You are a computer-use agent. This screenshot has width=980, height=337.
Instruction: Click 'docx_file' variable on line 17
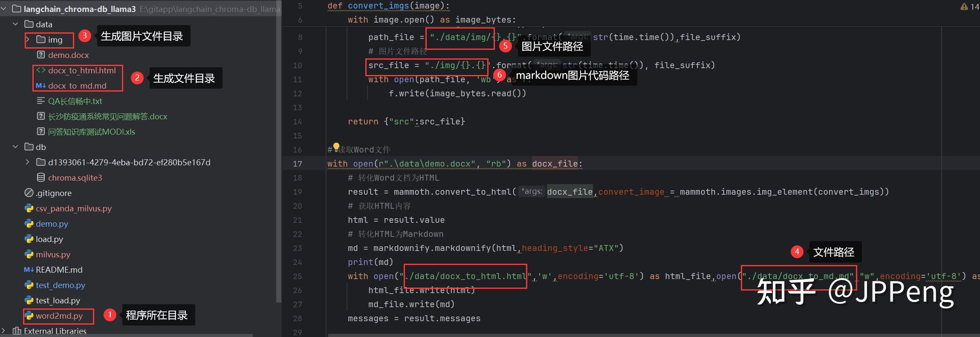(x=555, y=164)
